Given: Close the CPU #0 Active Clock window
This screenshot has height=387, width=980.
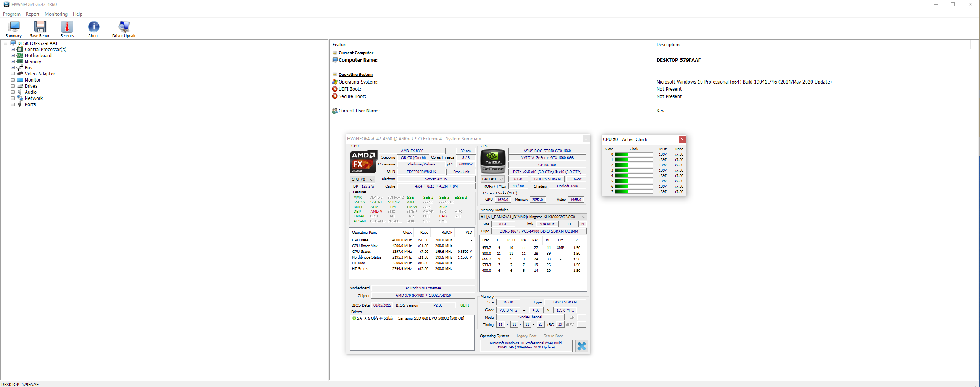Looking at the screenshot, I should coord(682,140).
